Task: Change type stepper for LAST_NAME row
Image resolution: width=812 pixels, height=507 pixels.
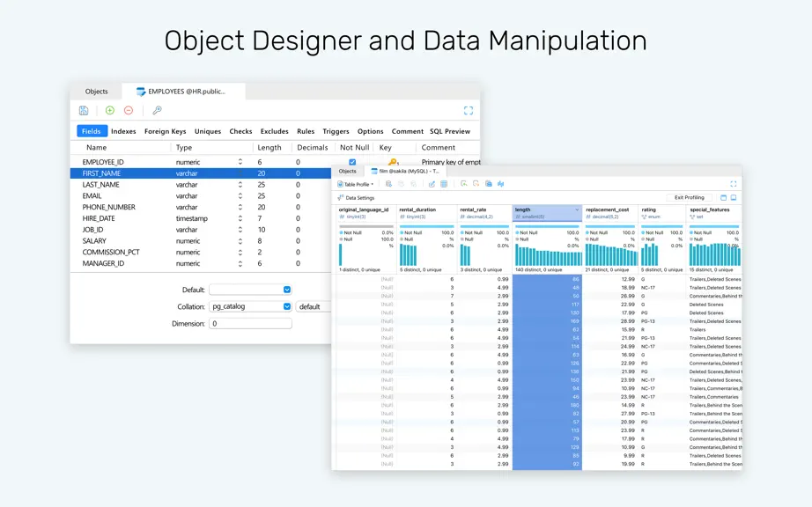Action: point(240,185)
